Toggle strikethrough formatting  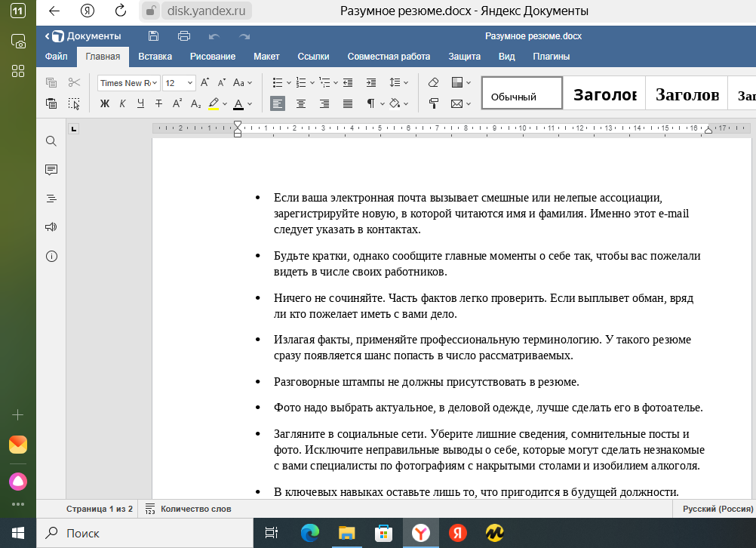tap(158, 103)
